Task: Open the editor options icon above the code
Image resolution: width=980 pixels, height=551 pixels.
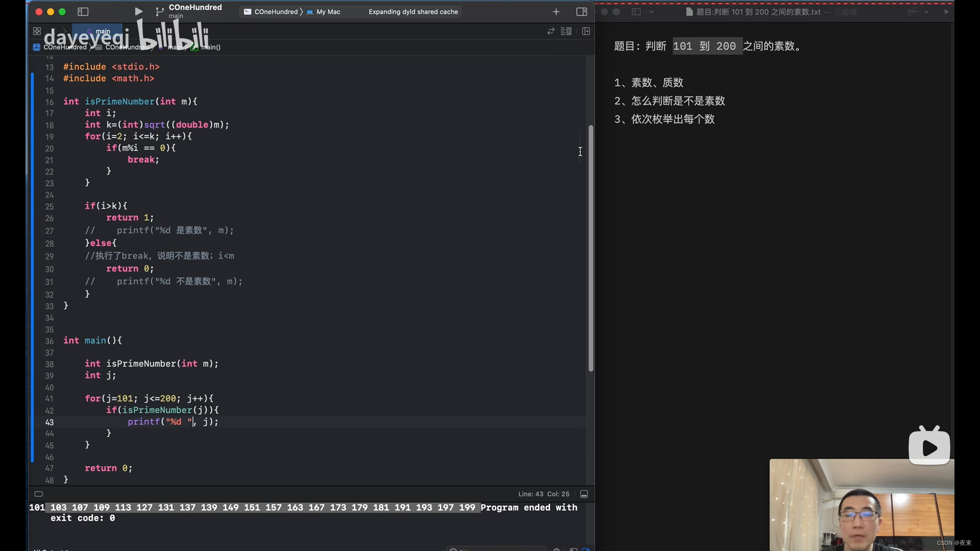Action: pos(566,31)
